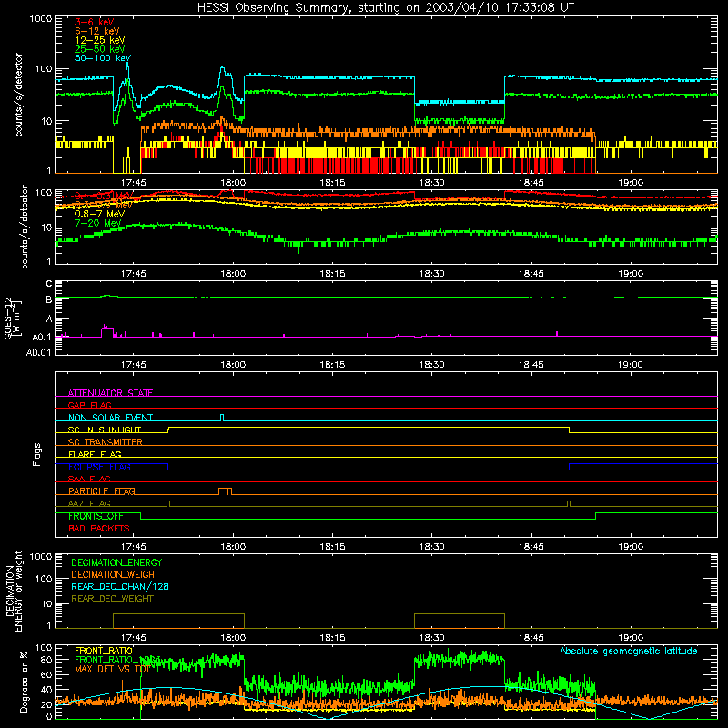Select the '12-25 keV' legend label
The width and height of the screenshot is (728, 728).
point(100,40)
